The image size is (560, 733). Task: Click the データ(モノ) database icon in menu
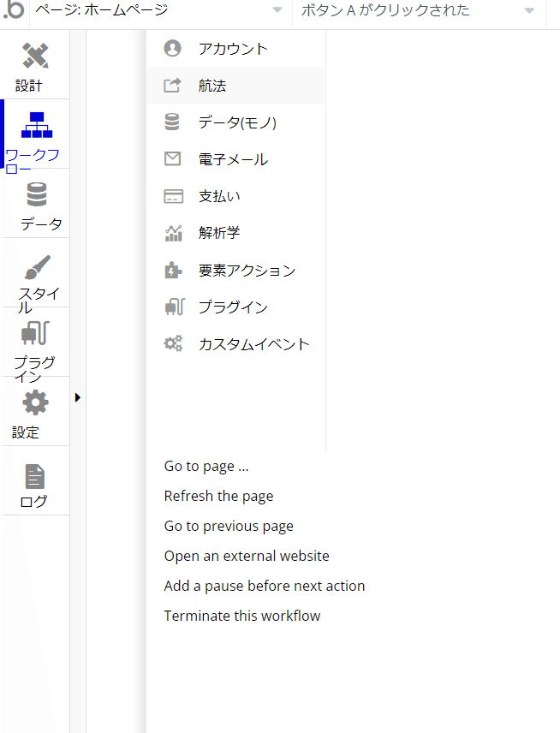point(172,122)
